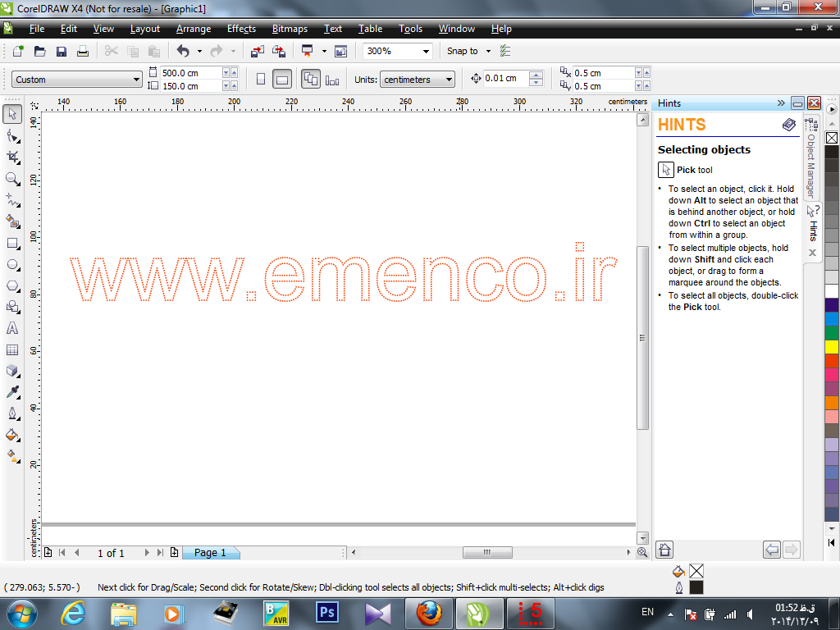Open the Arrange menu
The width and height of the screenshot is (840, 630).
(x=194, y=29)
